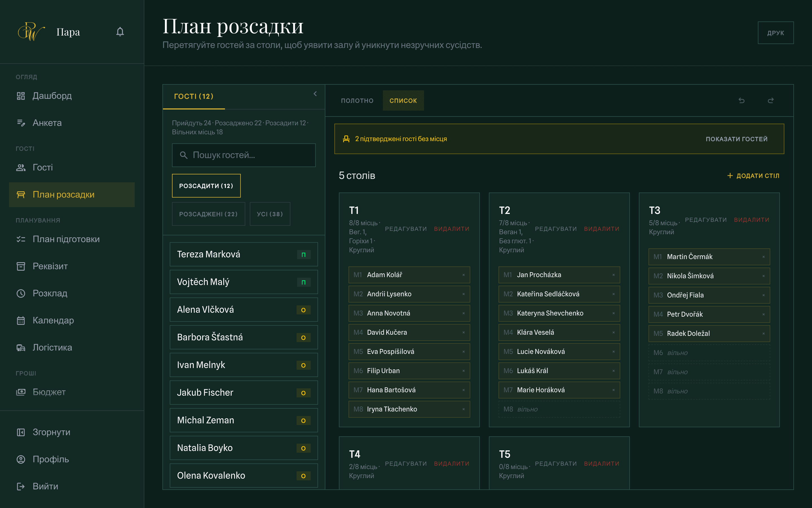Delete table T2 via Видалити
The image size is (812, 508).
(x=602, y=229)
